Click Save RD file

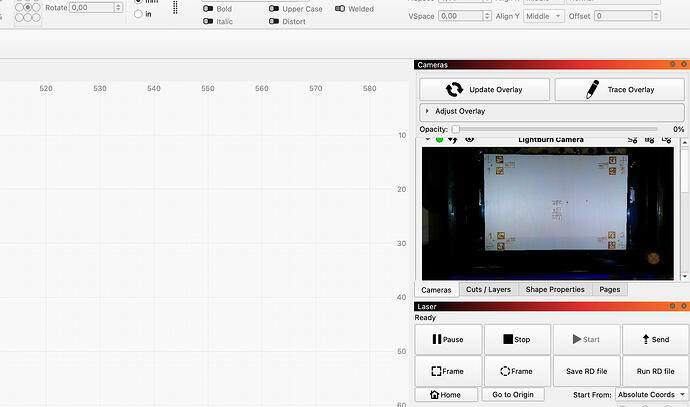pyautogui.click(x=587, y=371)
